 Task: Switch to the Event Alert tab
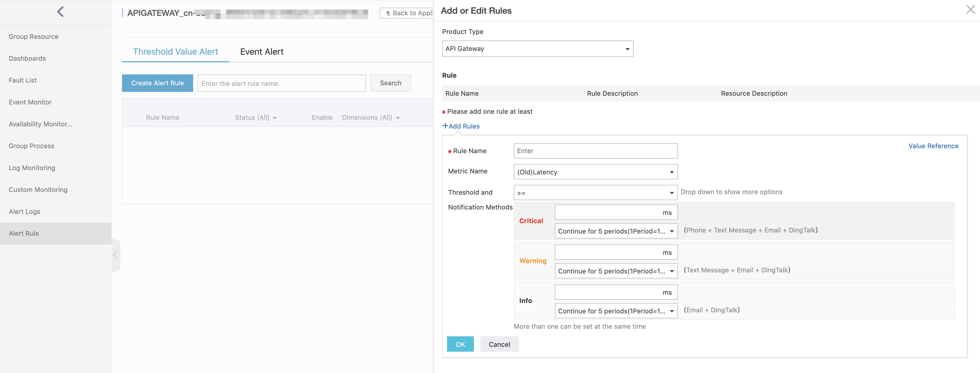262,52
